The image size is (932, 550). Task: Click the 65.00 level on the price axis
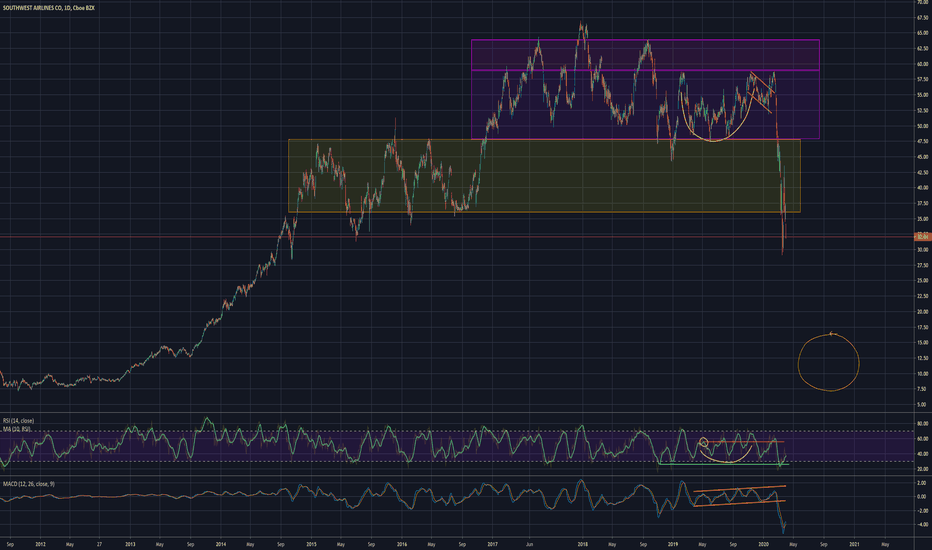922,33
